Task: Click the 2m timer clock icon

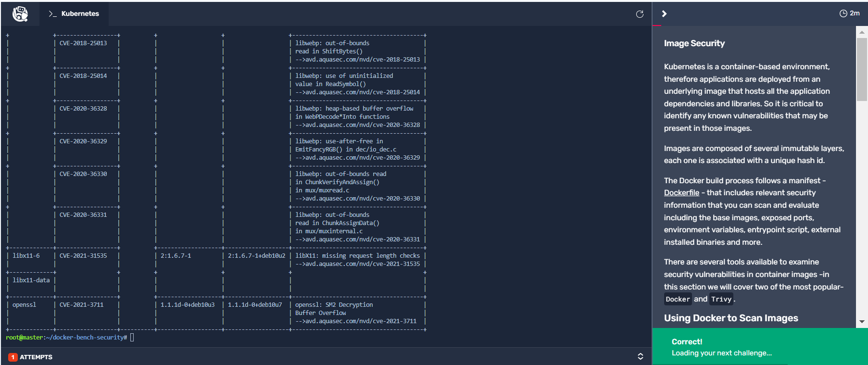Action: pyautogui.click(x=843, y=13)
